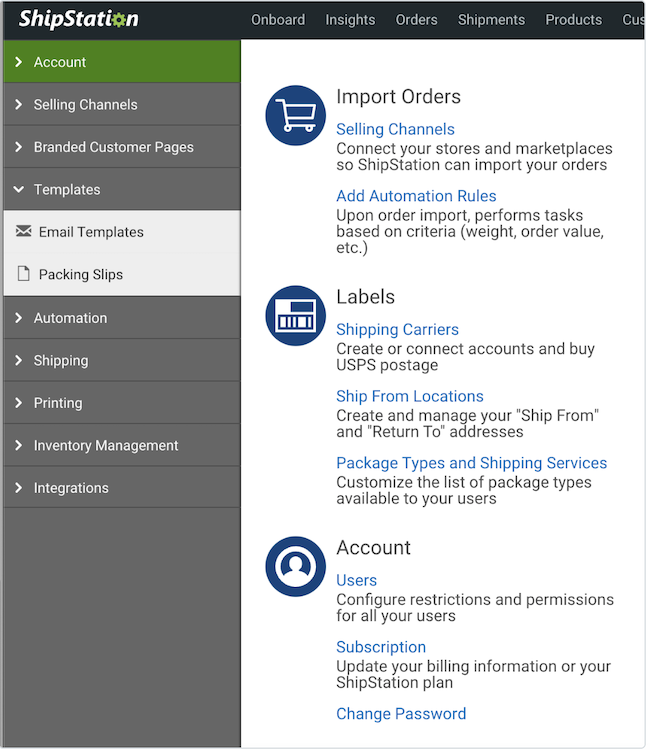Click the Change Password link

tap(401, 715)
